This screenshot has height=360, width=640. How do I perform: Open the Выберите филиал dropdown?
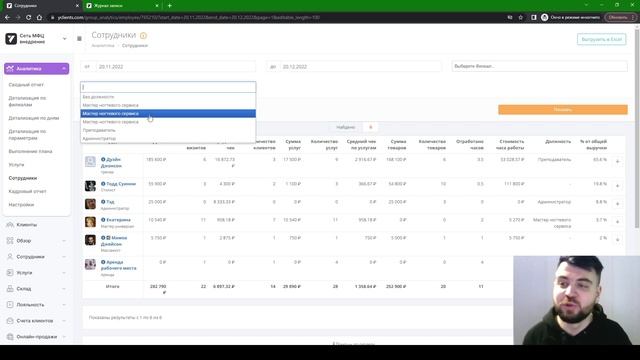[539, 66]
